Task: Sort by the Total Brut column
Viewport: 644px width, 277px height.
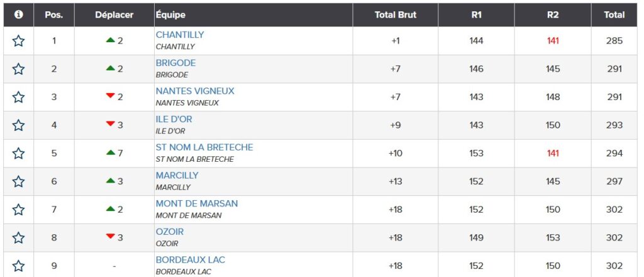Action: click(395, 14)
